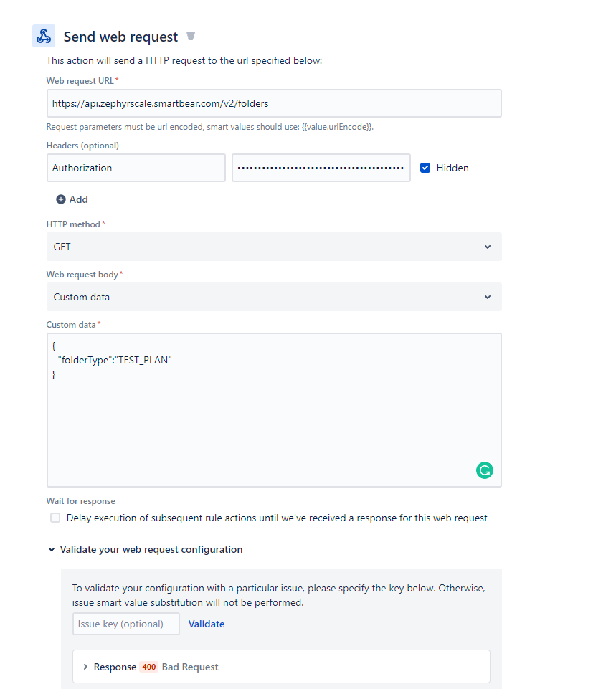Open the Web request body dropdown
The image size is (616, 689).
pyautogui.click(x=273, y=297)
